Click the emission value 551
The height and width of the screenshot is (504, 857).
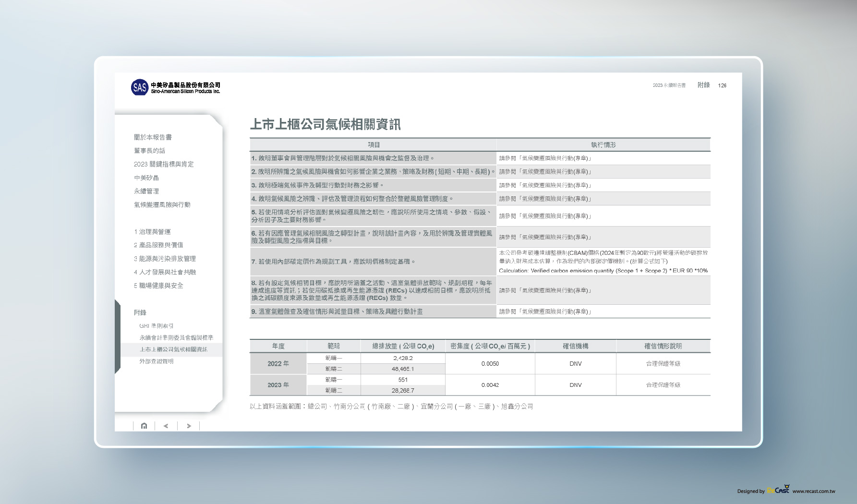click(x=403, y=380)
